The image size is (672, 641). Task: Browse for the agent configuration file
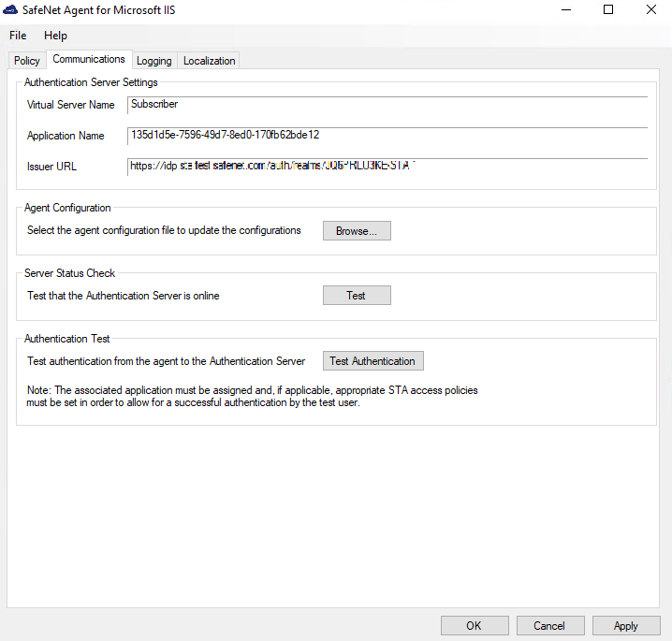click(x=357, y=231)
